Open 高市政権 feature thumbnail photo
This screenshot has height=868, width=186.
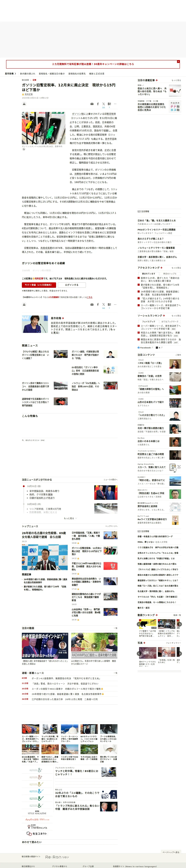click(x=35, y=324)
